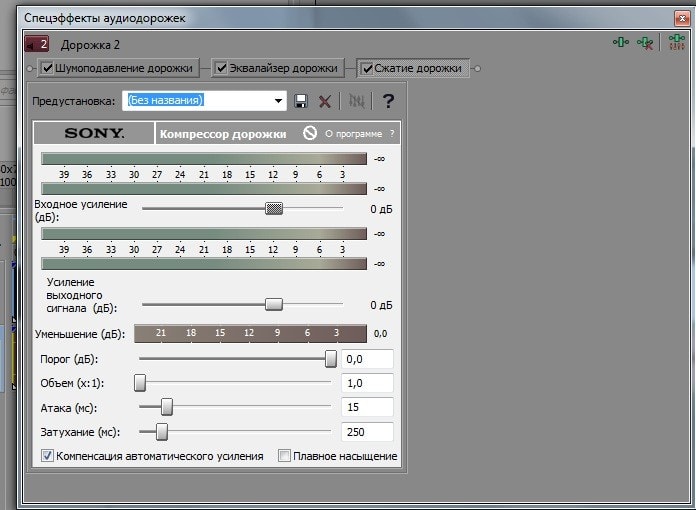This screenshot has width=696, height=510.
Task: Click the save preset floppy disk icon
Action: pos(301,101)
